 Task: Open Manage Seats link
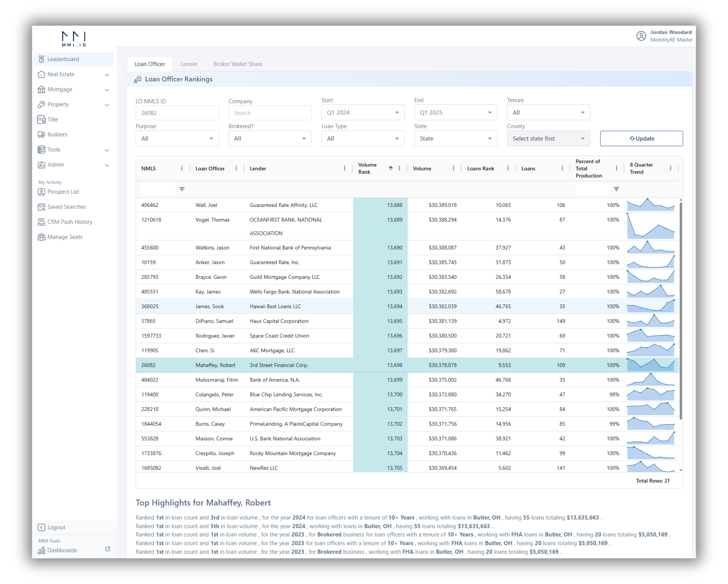point(65,237)
